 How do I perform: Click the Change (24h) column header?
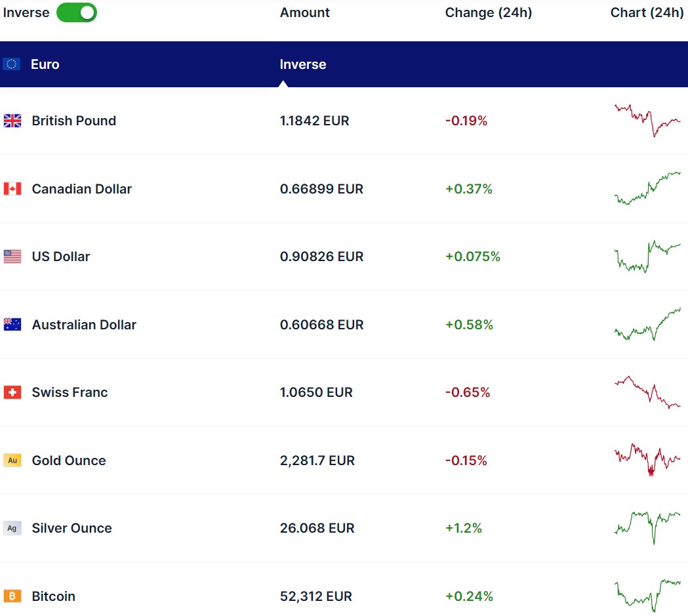[489, 12]
